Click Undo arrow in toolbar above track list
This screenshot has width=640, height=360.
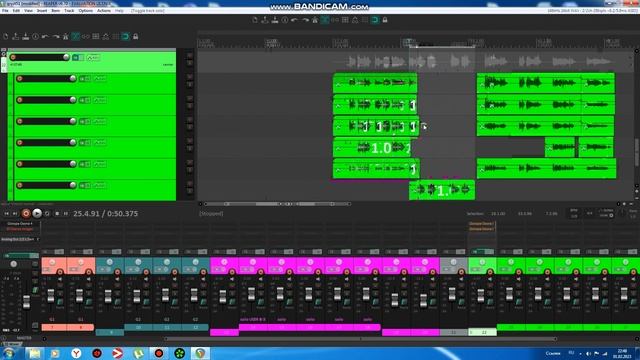(45, 37)
